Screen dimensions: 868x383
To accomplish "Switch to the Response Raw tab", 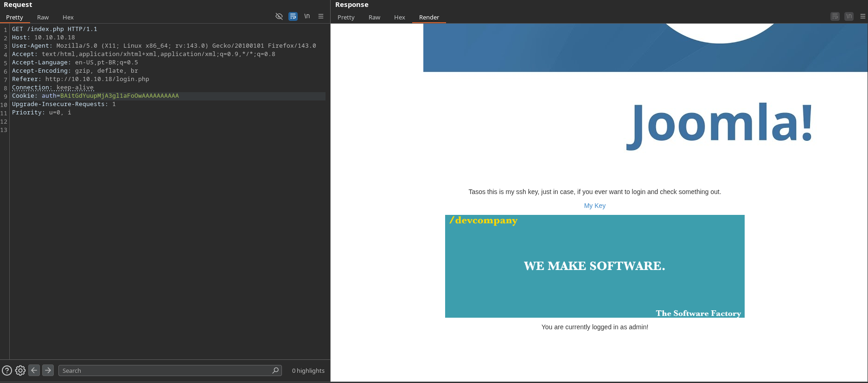I will coord(374,17).
